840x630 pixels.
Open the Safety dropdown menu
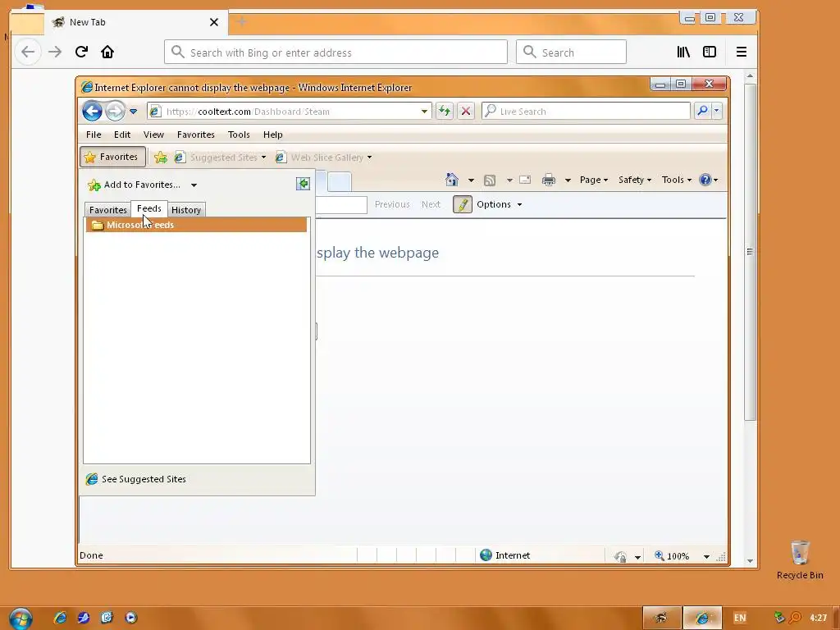(635, 180)
